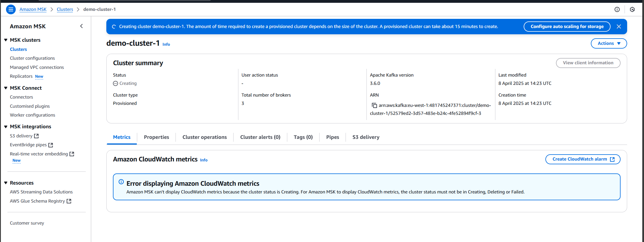Click the Apache Kafka version value 3.6.0
Viewport: 644px width, 242px height.
pyautogui.click(x=375, y=83)
